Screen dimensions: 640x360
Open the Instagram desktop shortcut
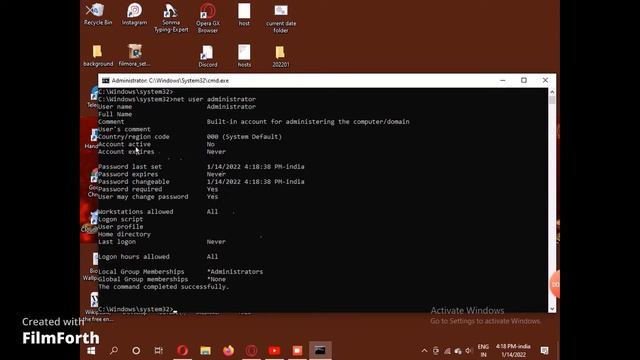[134, 14]
